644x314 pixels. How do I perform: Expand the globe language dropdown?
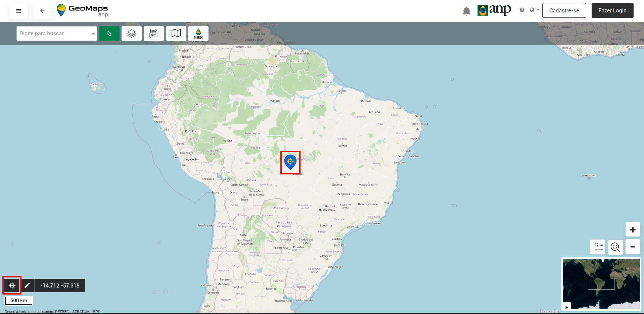pos(534,10)
